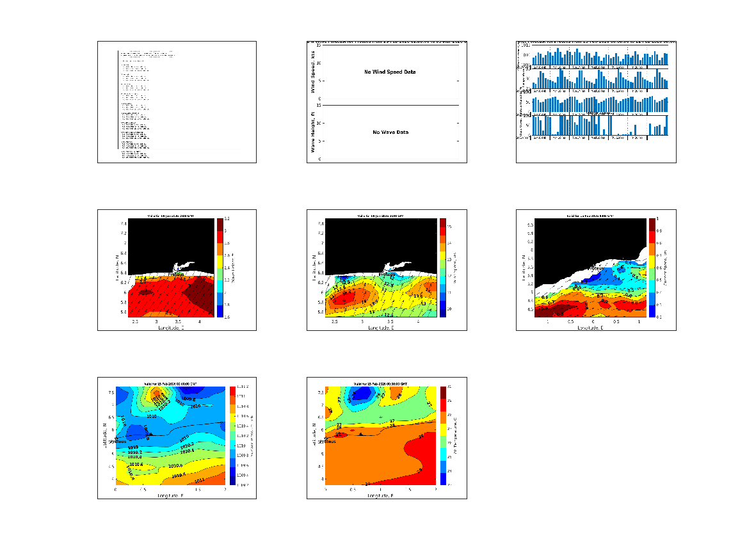This screenshot has height=560, width=747.
Task: Open the current speed contour map
Action: (x=589, y=269)
